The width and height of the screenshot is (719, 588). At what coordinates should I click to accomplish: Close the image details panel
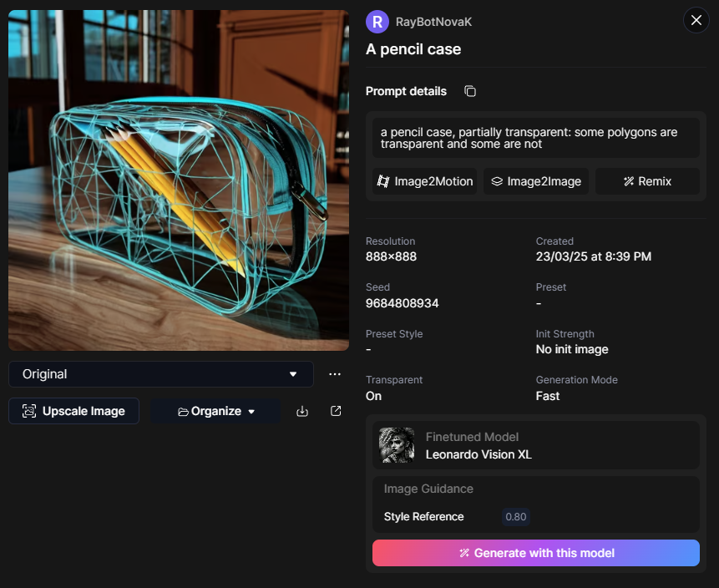pyautogui.click(x=696, y=20)
